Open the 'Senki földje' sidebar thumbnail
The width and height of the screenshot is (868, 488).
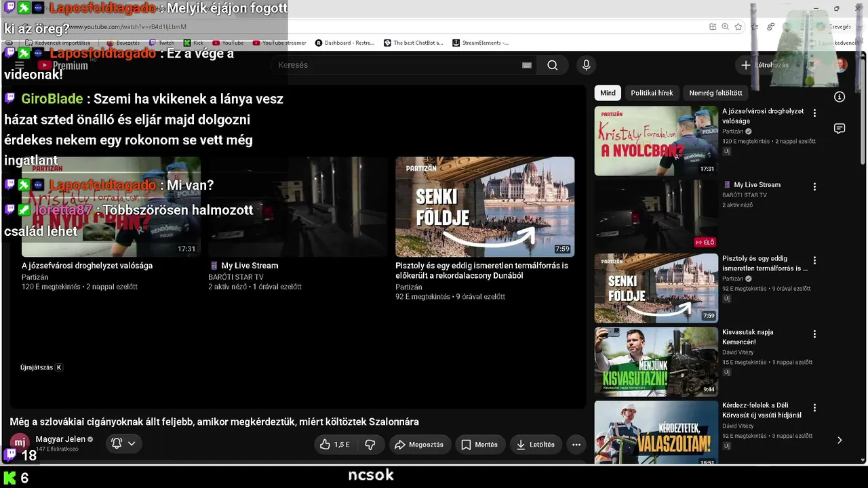coord(656,288)
